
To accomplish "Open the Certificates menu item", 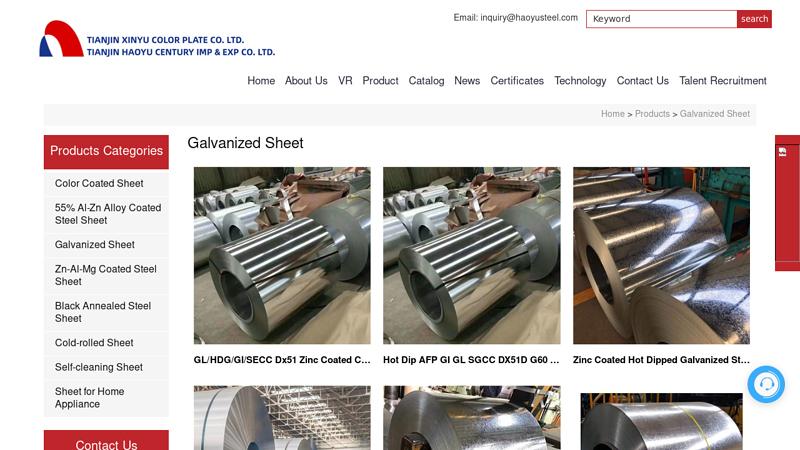I will tap(517, 81).
